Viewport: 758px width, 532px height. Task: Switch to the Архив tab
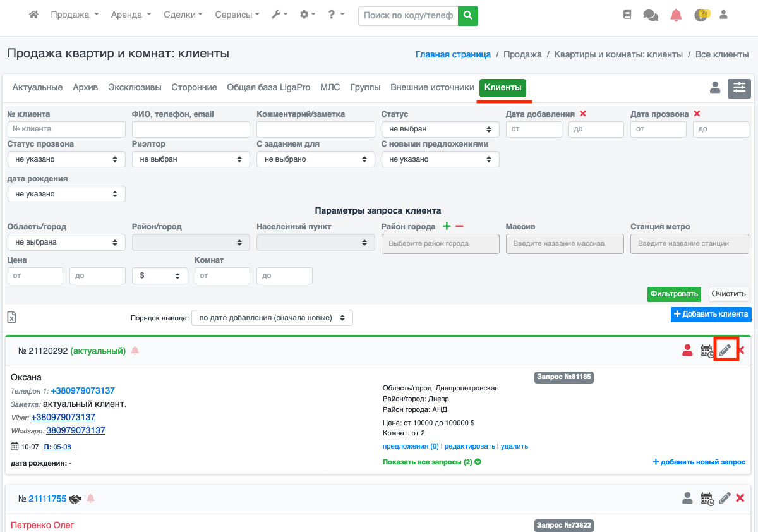(x=85, y=87)
